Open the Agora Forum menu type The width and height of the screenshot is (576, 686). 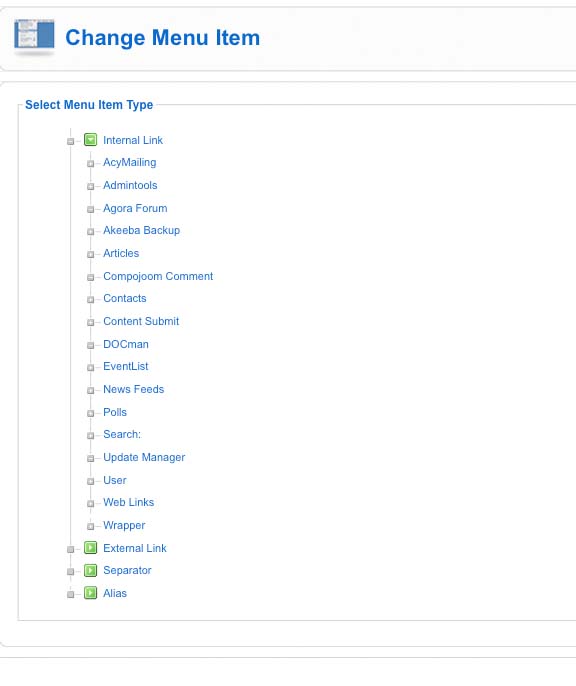[x=135, y=208]
